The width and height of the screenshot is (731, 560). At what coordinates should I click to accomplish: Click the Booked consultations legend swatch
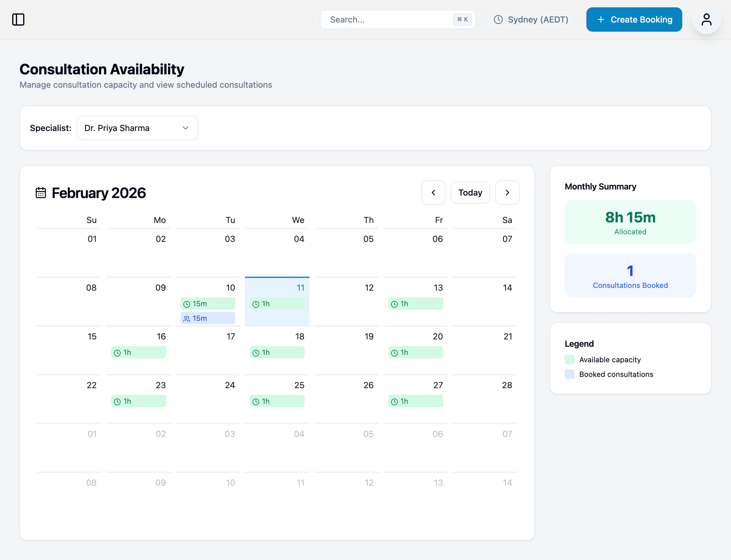(x=569, y=374)
